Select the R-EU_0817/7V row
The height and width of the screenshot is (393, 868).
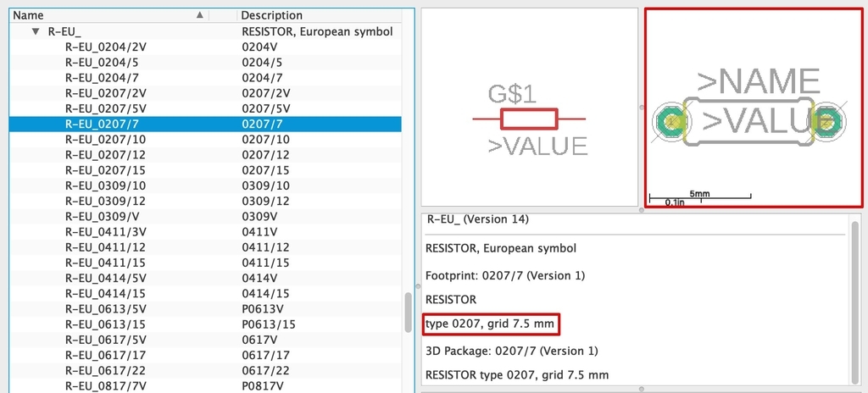point(205,386)
